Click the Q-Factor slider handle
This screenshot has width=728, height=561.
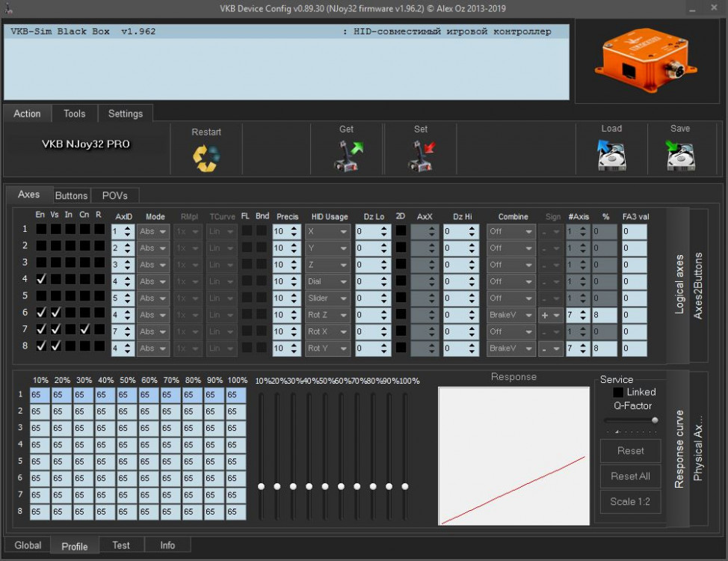click(x=655, y=420)
